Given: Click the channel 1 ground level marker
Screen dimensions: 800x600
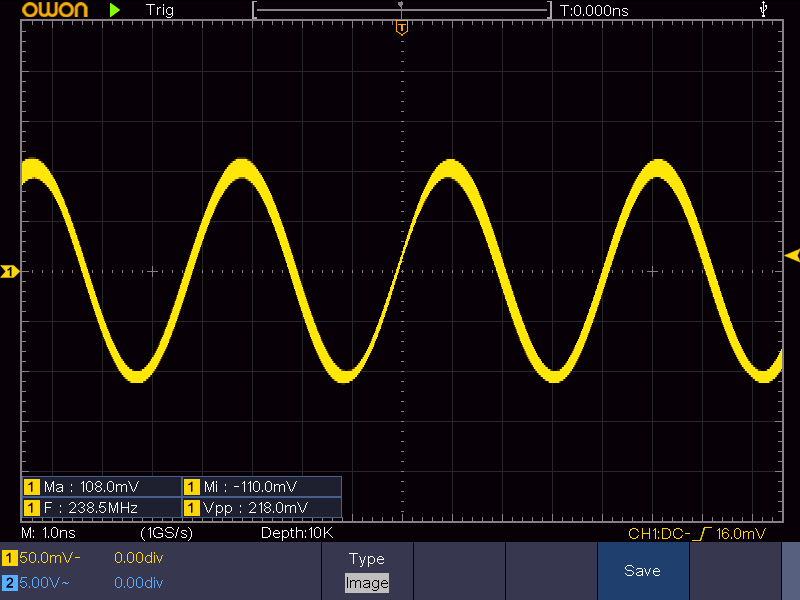Looking at the screenshot, I should click(x=9, y=271).
